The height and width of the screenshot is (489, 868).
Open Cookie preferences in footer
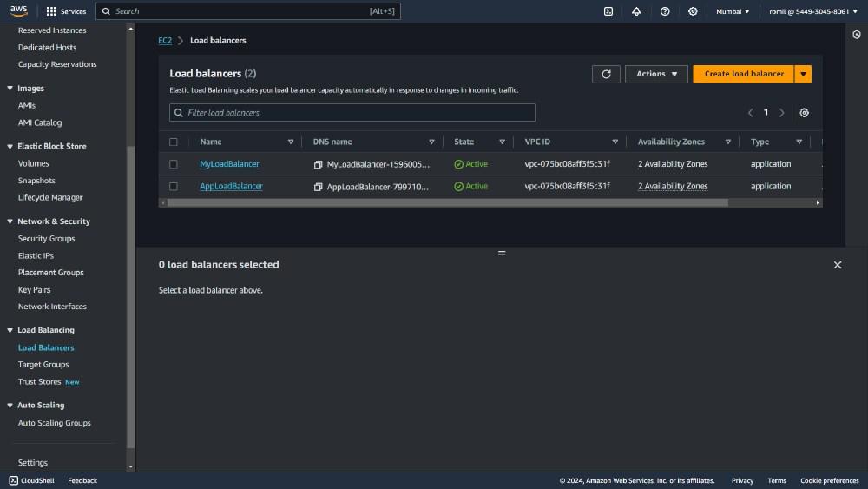point(829,480)
